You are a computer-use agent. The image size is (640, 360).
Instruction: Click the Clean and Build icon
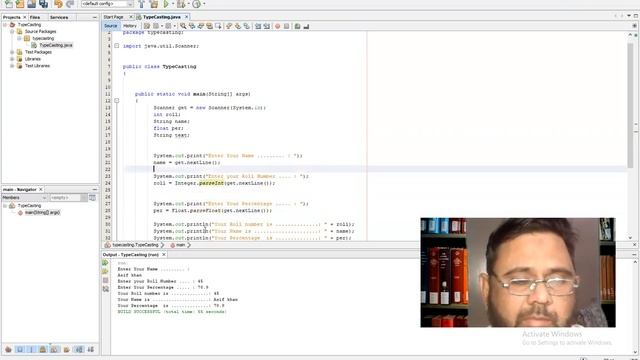coord(154,4)
